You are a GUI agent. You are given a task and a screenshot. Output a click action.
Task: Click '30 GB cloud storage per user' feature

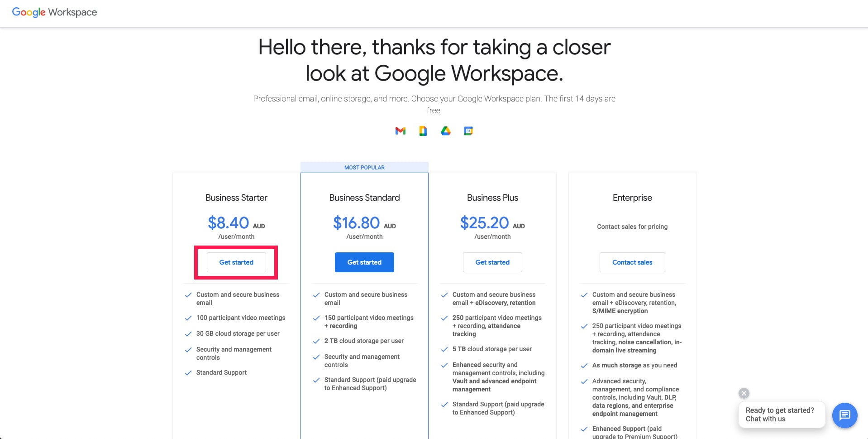point(238,334)
